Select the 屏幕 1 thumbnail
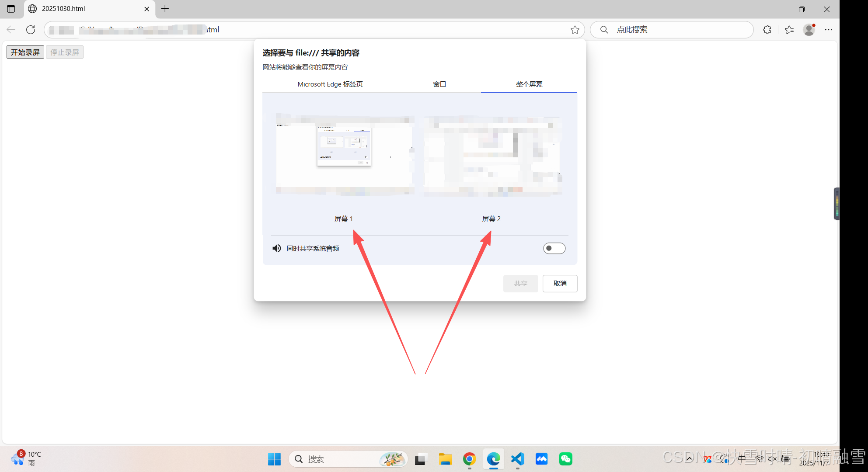The width and height of the screenshot is (868, 472). (x=345, y=155)
